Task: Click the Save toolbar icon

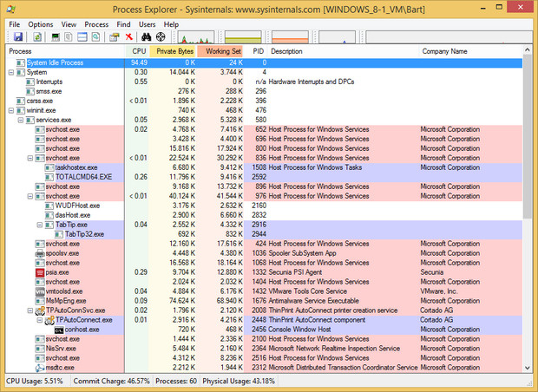Action: point(18,36)
